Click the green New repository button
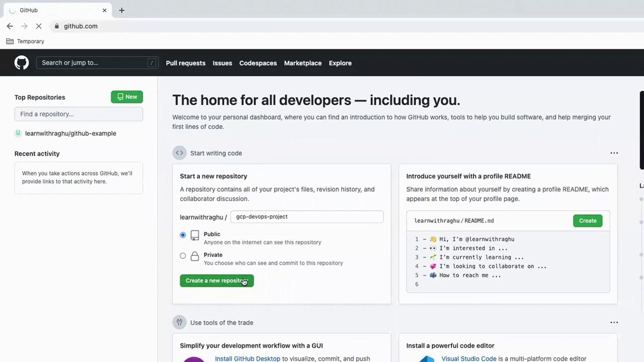Viewport: 644px width, 362px height. [127, 97]
